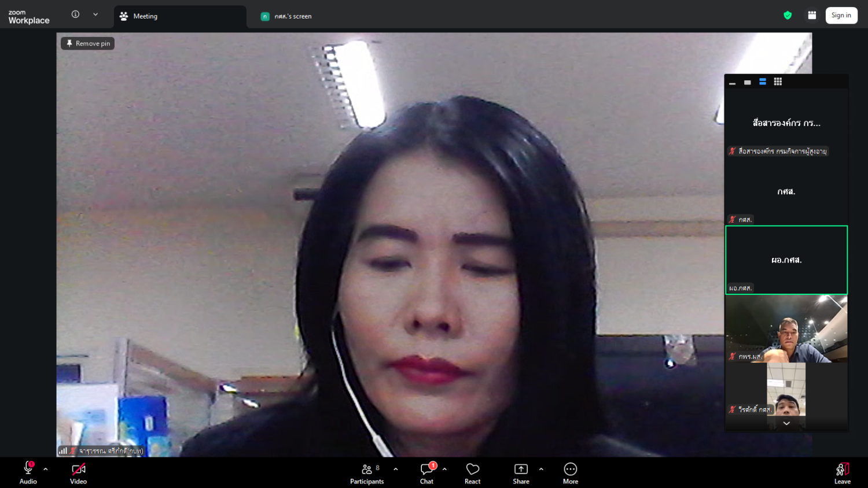This screenshot has width=868, height=488.
Task: Start camera with the Video button
Action: point(78,472)
